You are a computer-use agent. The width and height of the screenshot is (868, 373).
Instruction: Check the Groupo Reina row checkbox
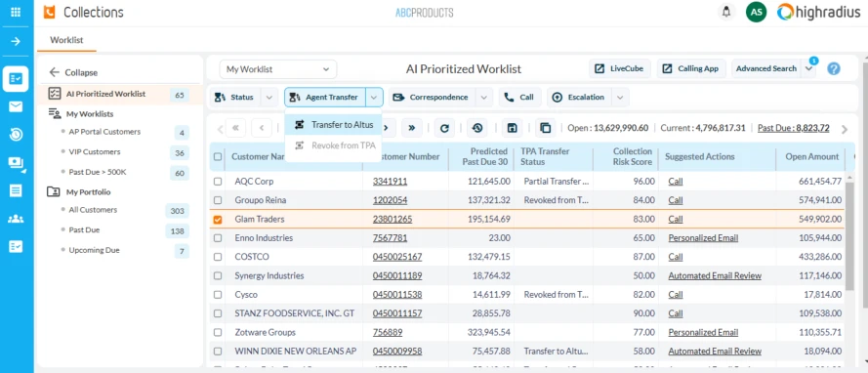218,200
